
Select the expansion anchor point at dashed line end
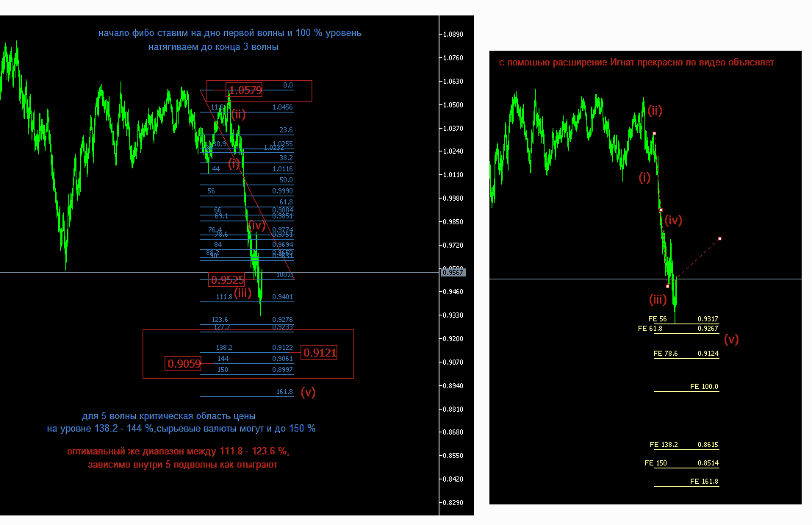[x=720, y=238]
